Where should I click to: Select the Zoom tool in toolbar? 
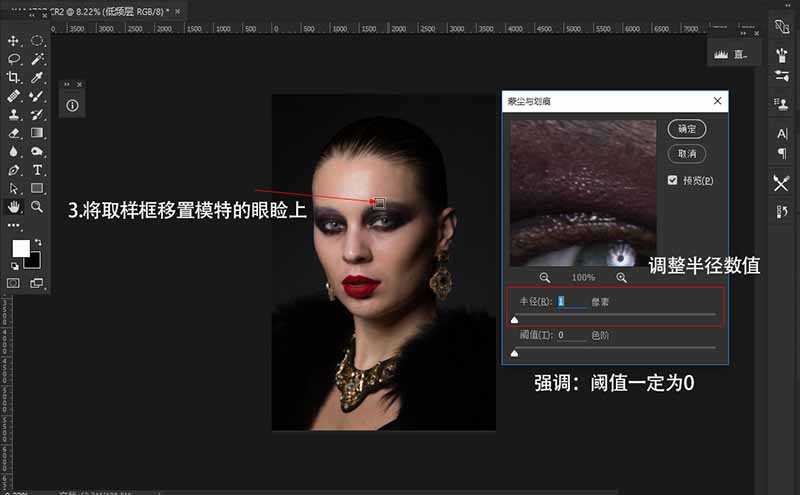[x=37, y=206]
